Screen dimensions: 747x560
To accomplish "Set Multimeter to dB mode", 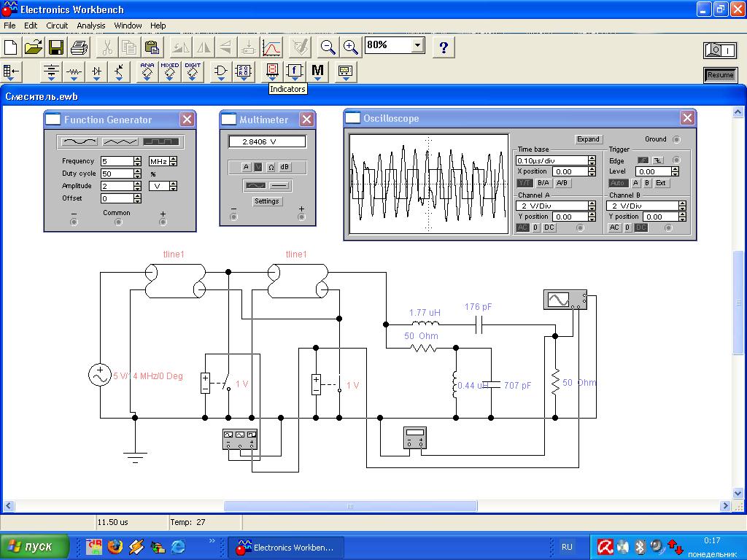I will pyautogui.click(x=285, y=167).
